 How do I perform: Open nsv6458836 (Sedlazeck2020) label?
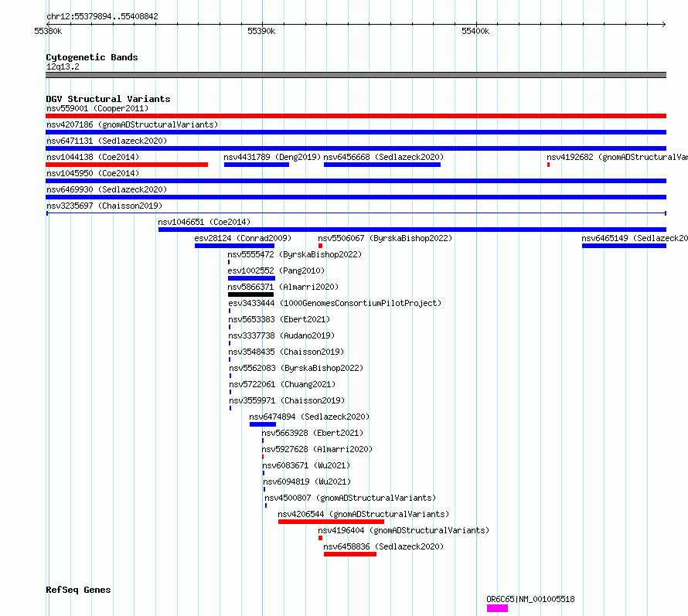[383, 546]
